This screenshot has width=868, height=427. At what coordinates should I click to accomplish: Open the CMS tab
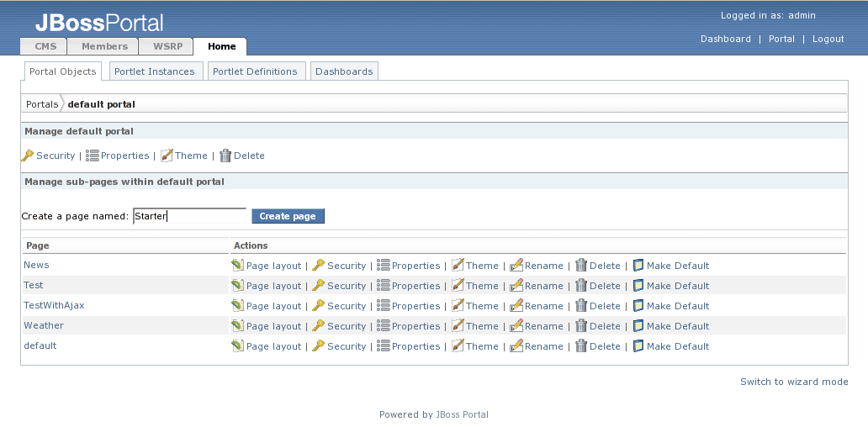(x=45, y=46)
